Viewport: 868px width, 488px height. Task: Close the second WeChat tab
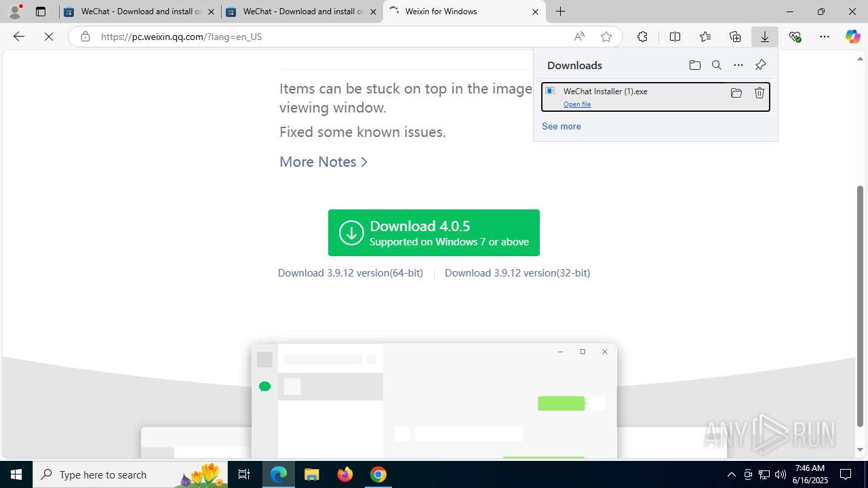[x=373, y=12]
